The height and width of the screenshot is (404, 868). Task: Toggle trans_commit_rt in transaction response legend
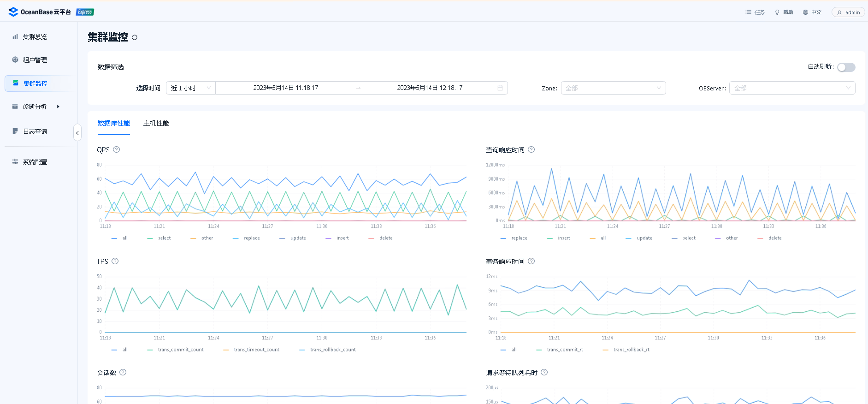coord(560,350)
